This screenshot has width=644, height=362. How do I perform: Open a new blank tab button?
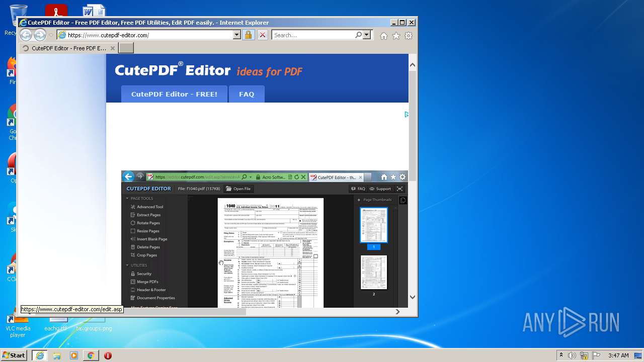[126, 48]
